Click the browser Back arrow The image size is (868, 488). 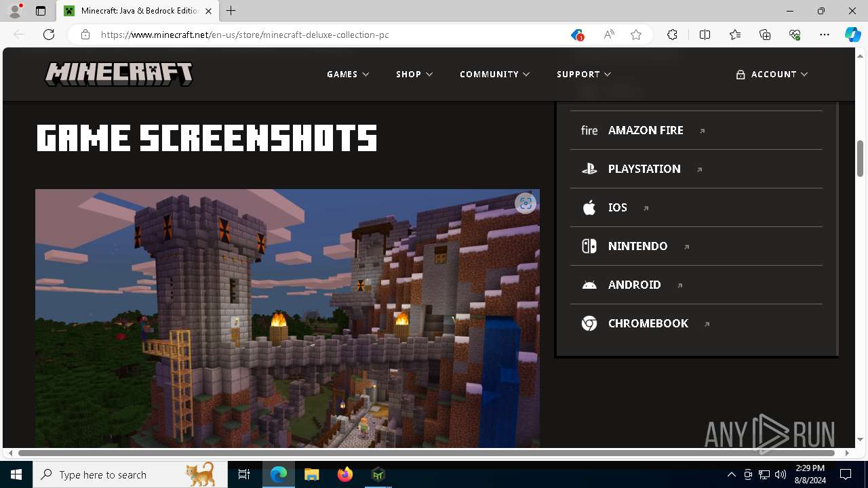pos(19,35)
